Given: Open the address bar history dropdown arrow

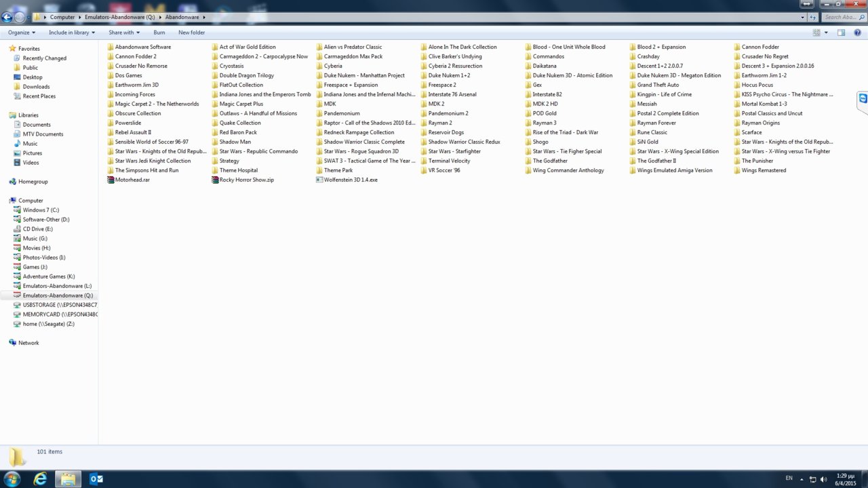Looking at the screenshot, I should (802, 17).
